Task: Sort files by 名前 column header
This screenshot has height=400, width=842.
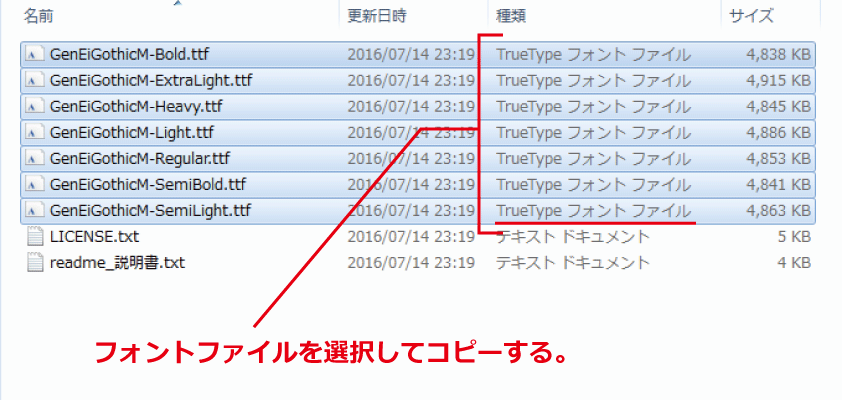Action: [x=38, y=16]
